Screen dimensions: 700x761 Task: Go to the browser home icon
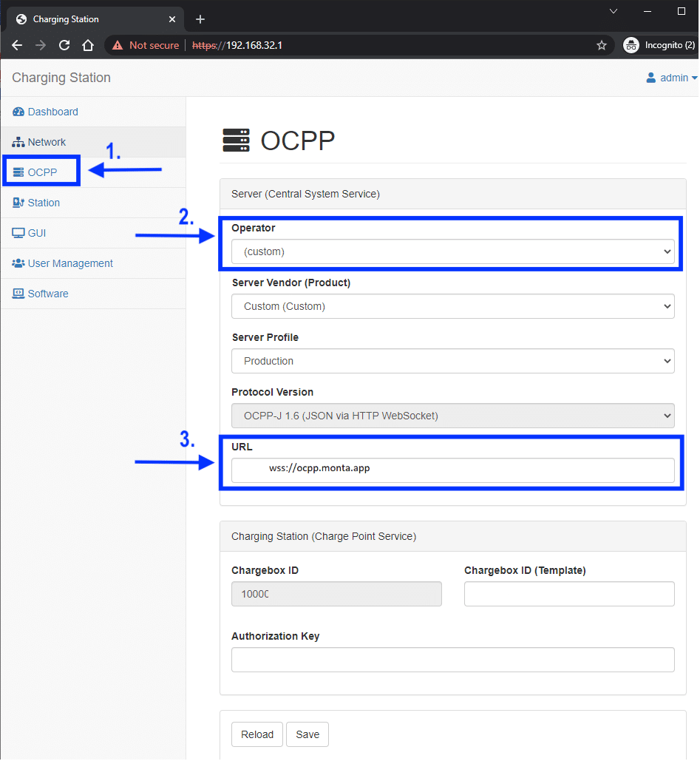[88, 45]
